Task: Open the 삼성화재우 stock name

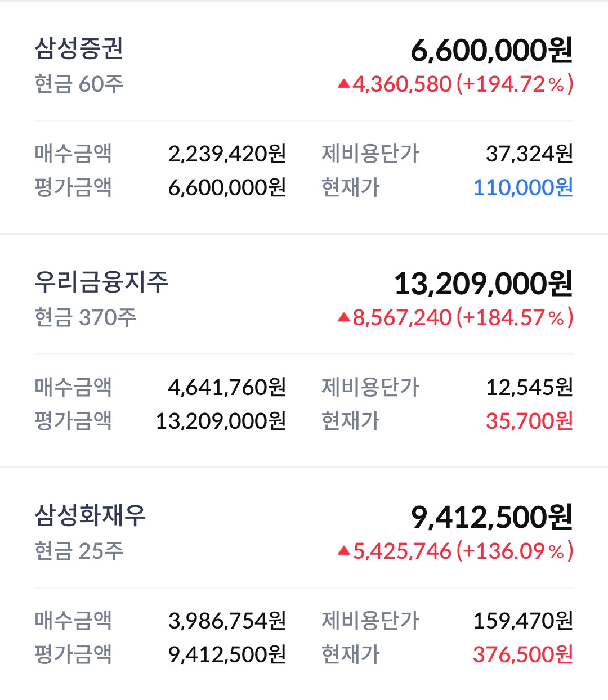Action: click(x=90, y=515)
